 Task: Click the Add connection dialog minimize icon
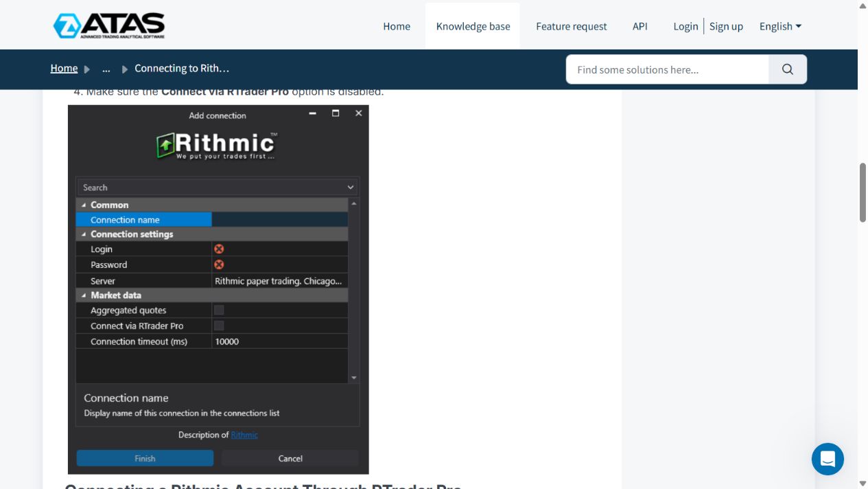click(x=313, y=113)
